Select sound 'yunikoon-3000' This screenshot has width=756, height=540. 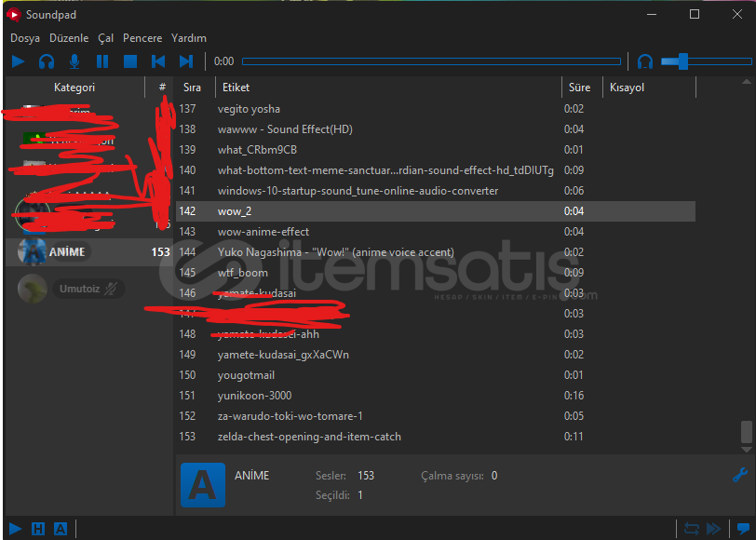(x=436, y=396)
